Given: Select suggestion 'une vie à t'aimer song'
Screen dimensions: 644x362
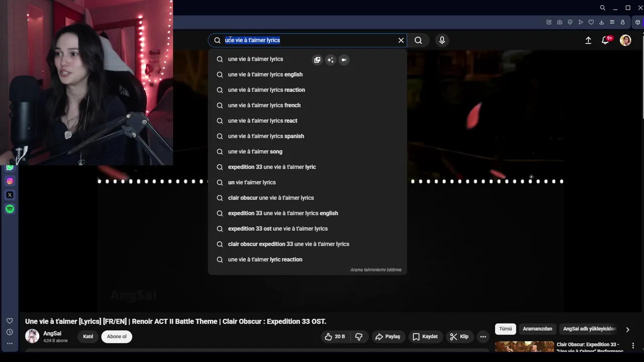Looking at the screenshot, I should click(x=307, y=151).
